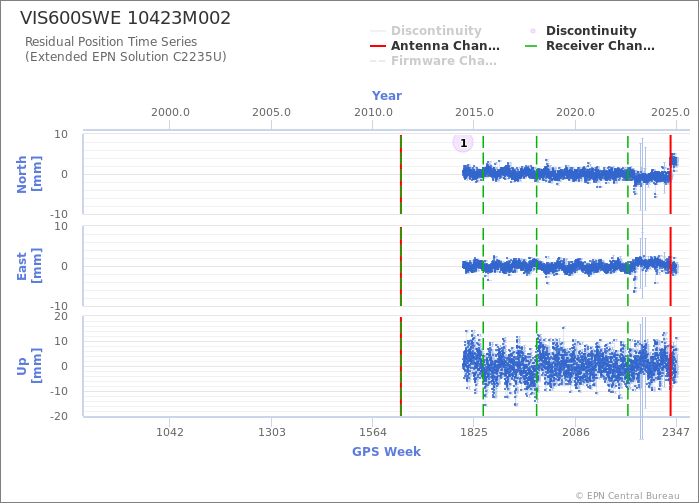This screenshot has height=504, width=700.
Task: Click the GPS week 1303 tick label
Action: [x=271, y=432]
